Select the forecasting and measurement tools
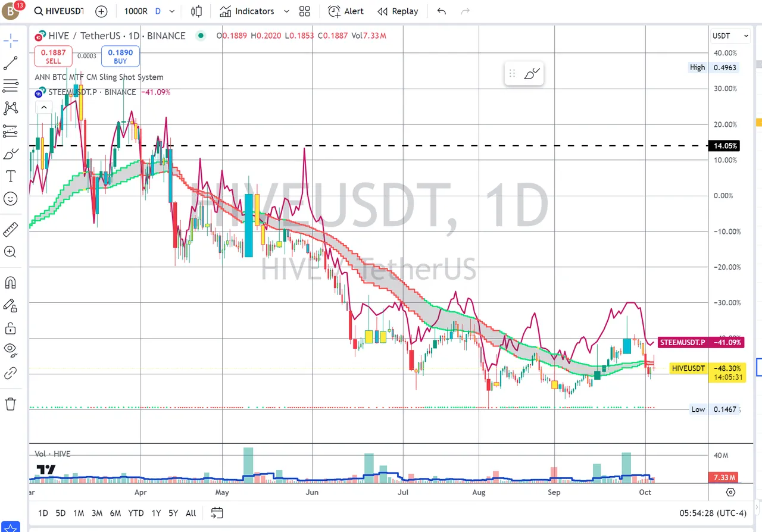Screen dimensions: 762x532 click(x=10, y=130)
